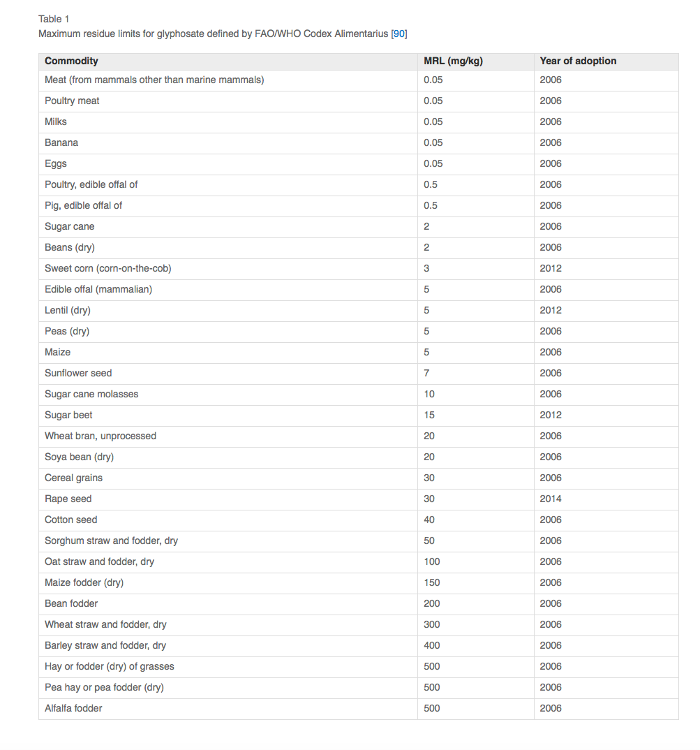Image resolution: width=700 pixels, height=750 pixels.
Task: Click the MRL (mg/kg) column header
Action: (x=453, y=61)
